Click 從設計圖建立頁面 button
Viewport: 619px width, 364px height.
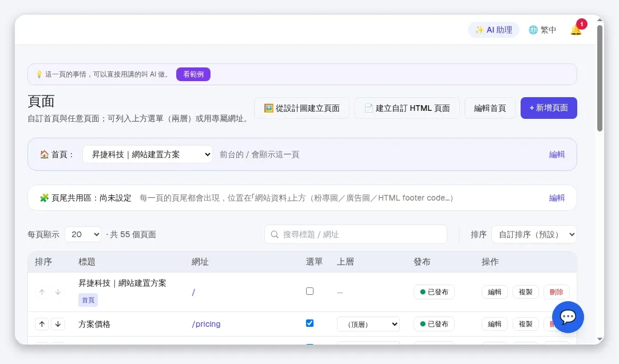(x=301, y=108)
